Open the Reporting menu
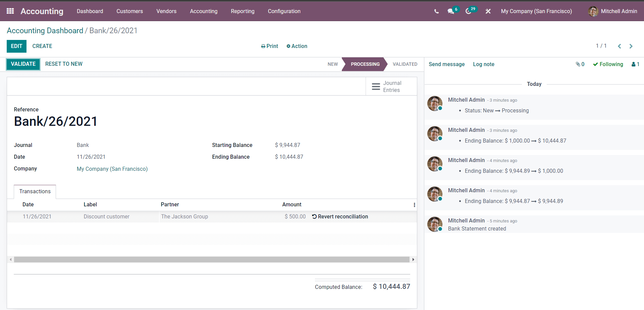Screen dimensions: 644x310 (243, 11)
